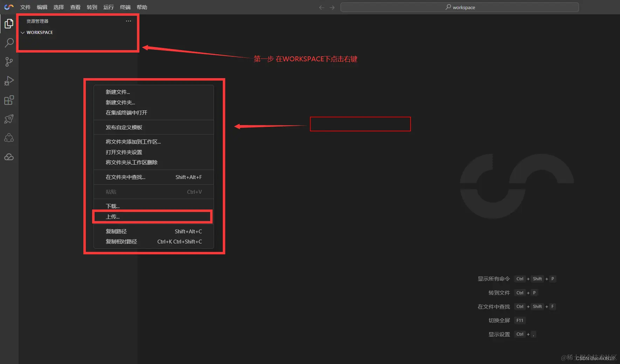Viewport: 620px width, 364px height.
Task: Open the 文件 menu
Action: coord(25,7)
